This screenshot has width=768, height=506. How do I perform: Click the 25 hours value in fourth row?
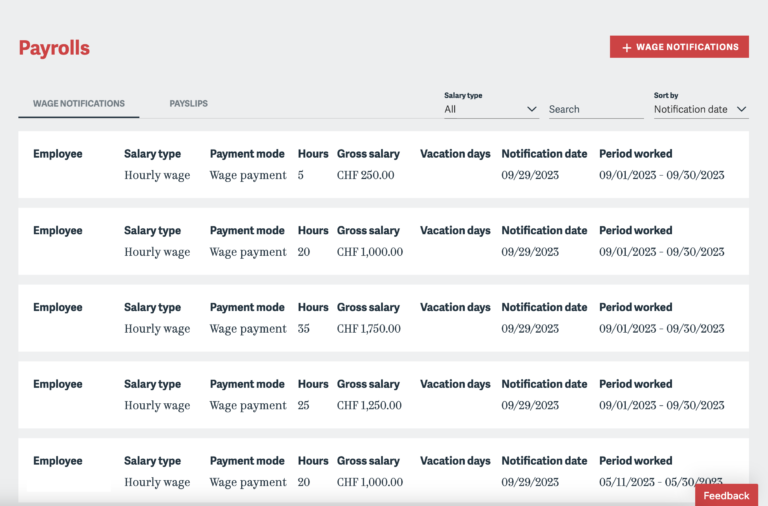tap(304, 405)
